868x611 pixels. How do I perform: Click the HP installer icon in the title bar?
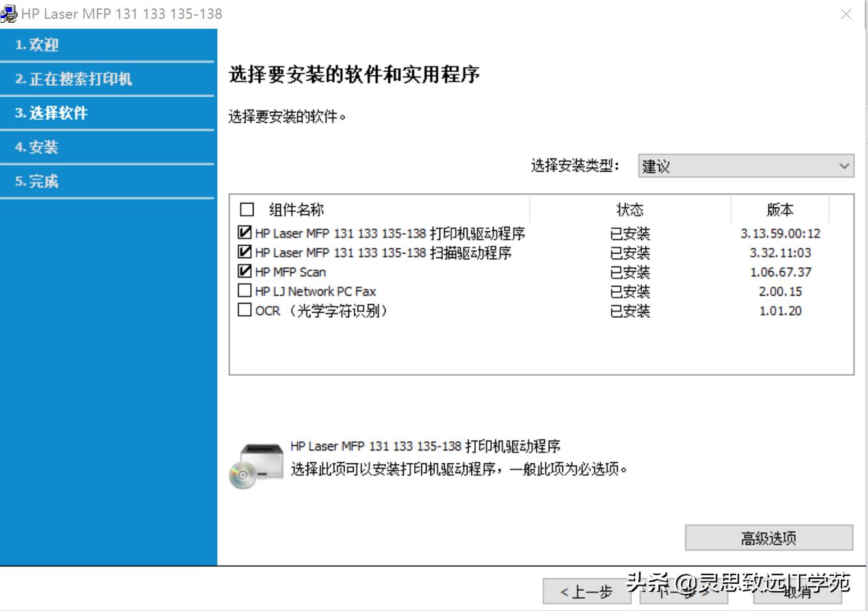8,13
